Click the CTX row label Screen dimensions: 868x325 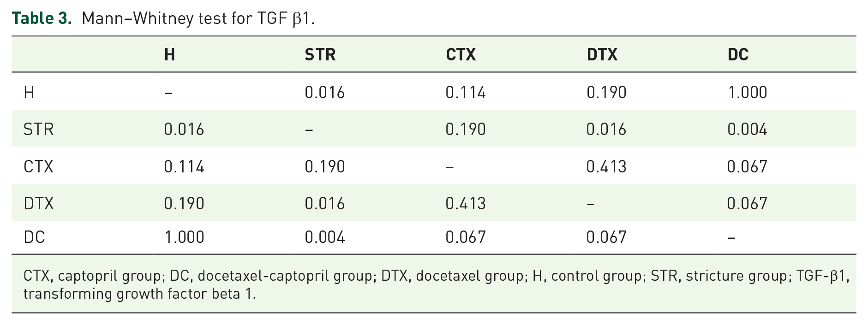(38, 166)
